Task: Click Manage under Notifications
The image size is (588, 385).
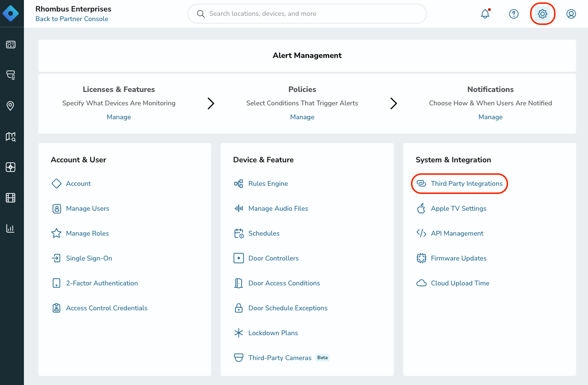Action: [x=490, y=117]
